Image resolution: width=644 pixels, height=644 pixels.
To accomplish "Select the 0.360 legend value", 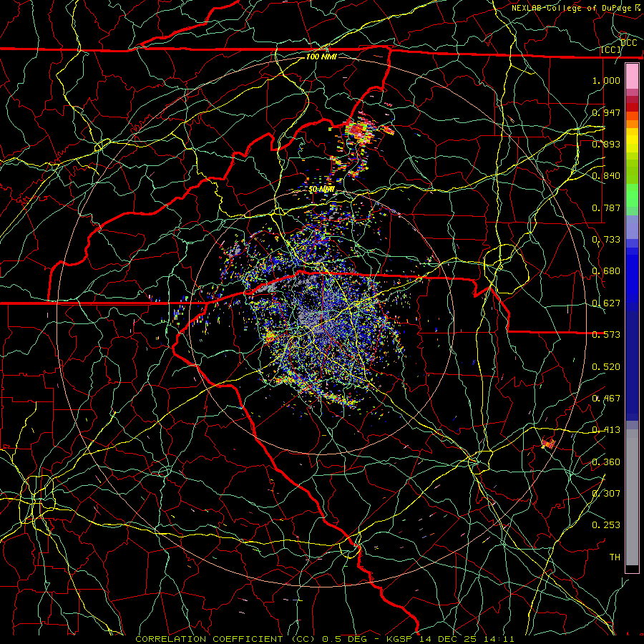I will tap(606, 462).
